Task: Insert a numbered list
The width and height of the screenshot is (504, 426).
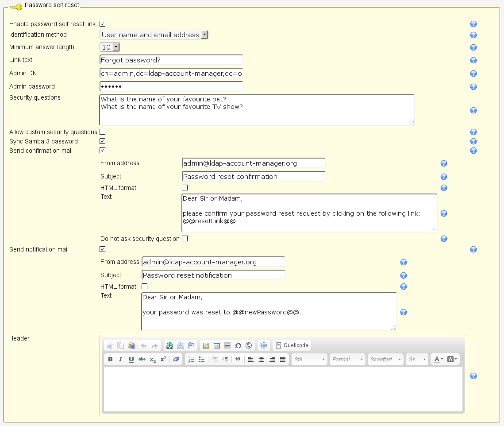Action: point(192,359)
